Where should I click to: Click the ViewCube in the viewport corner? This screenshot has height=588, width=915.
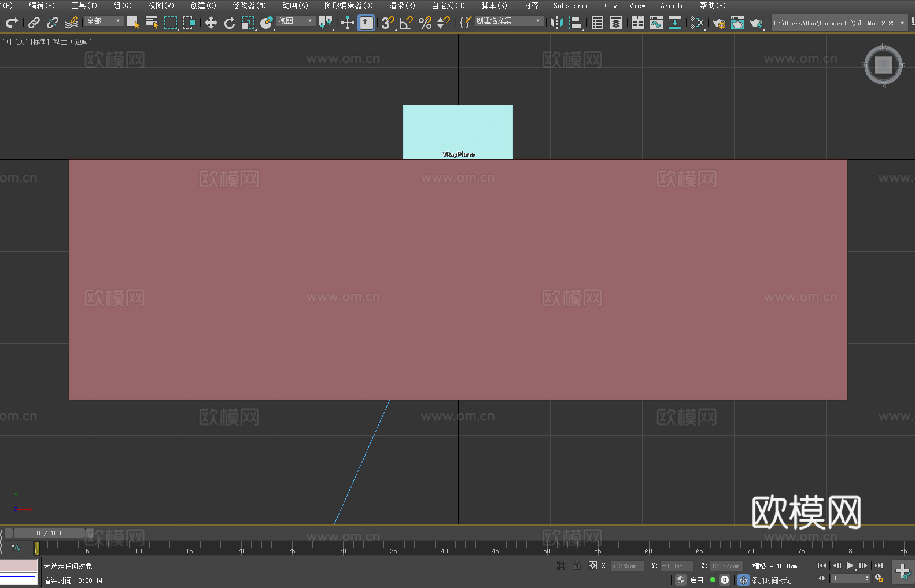coord(883,65)
